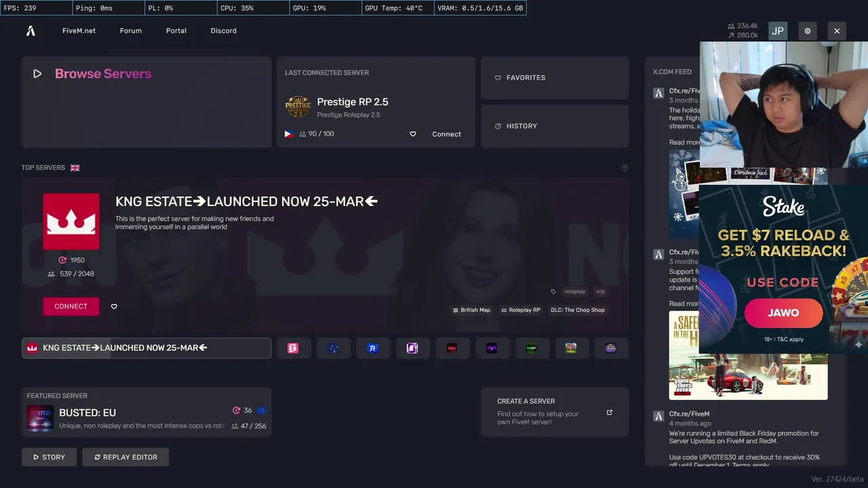The height and width of the screenshot is (488, 868).
Task: Favorite KNG ESTATE with heart icon
Action: click(114, 306)
